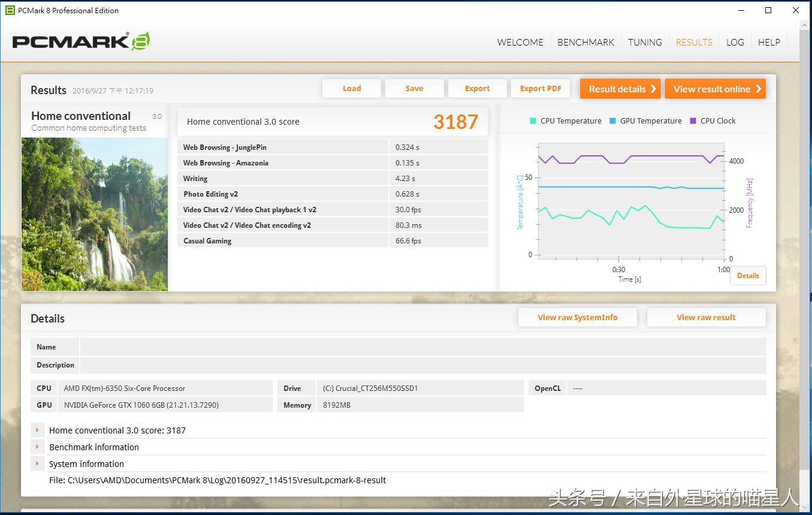Image resolution: width=812 pixels, height=515 pixels.
Task: Click the Load button
Action: [x=351, y=88]
